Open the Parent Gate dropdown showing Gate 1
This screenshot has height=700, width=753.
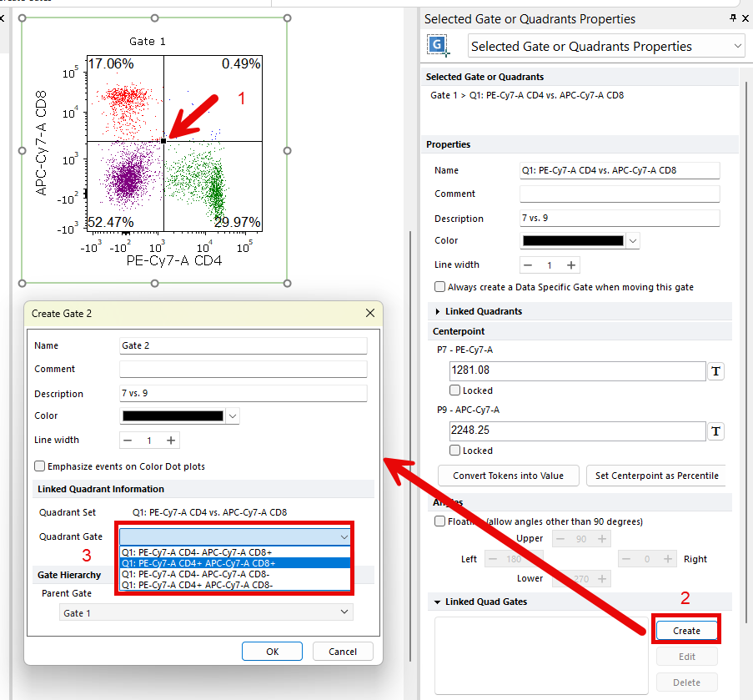tap(206, 612)
